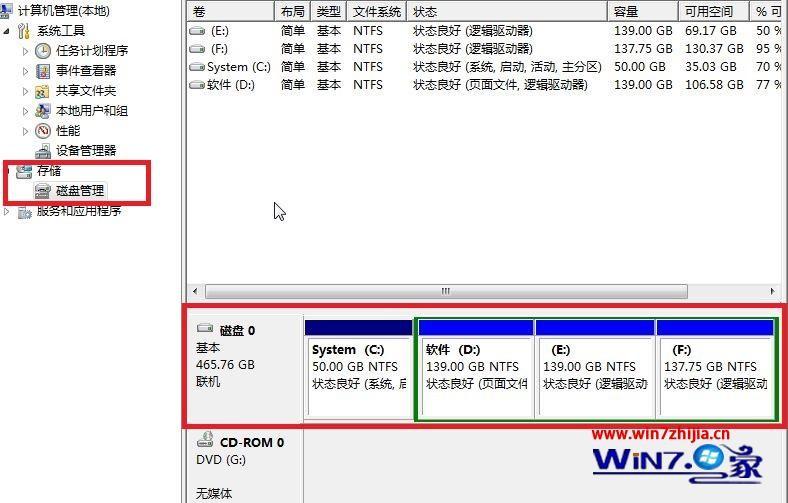Click the 50.00 GB capacity cell
This screenshot has width=788, height=503.
point(640,67)
